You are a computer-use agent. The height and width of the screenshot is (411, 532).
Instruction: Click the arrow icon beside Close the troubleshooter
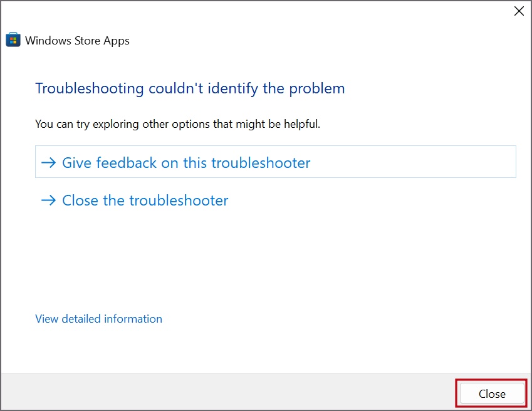click(48, 200)
